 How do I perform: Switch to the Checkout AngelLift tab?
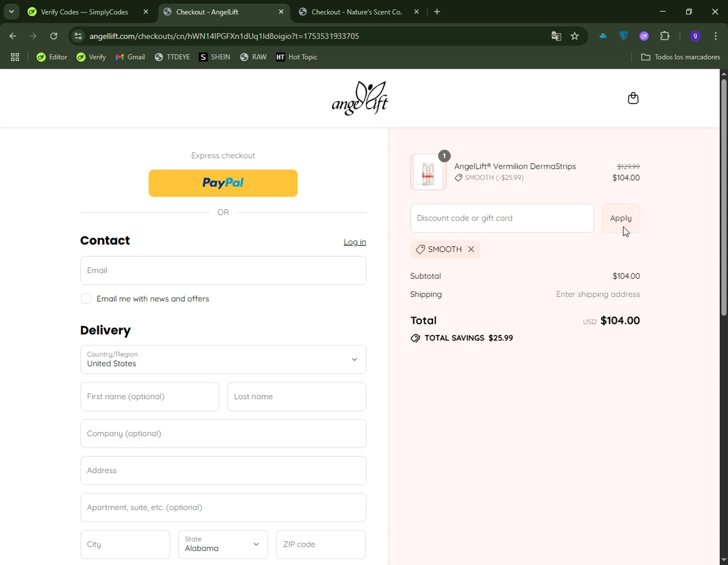(x=224, y=12)
